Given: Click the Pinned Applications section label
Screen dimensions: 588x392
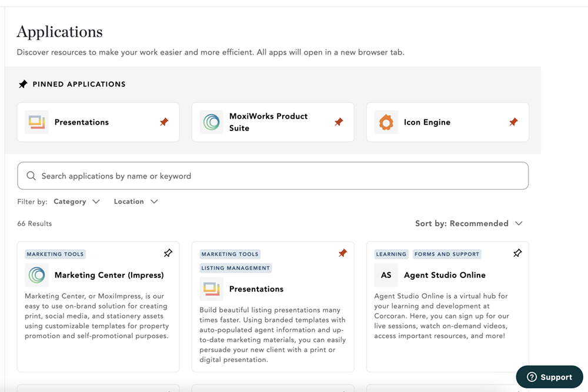Looking at the screenshot, I should 79,84.
